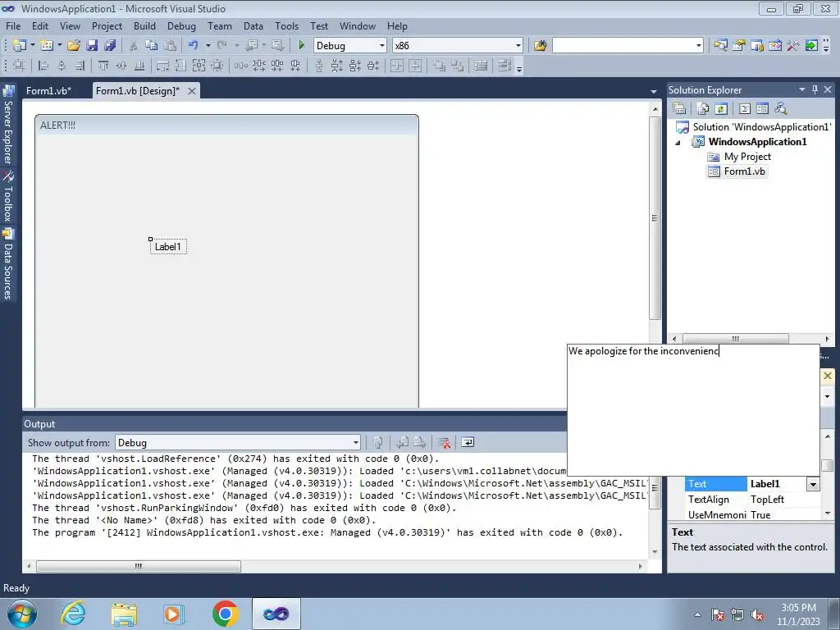The image size is (840, 630).
Task: Click the Open File folder icon
Action: (73, 46)
